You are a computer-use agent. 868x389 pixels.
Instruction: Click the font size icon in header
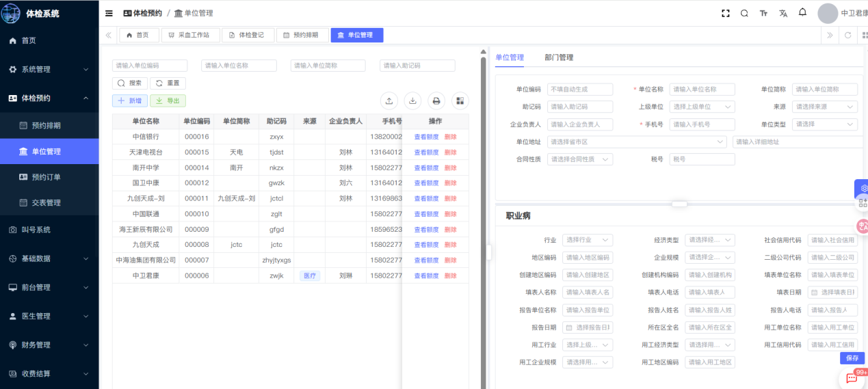[x=763, y=13]
